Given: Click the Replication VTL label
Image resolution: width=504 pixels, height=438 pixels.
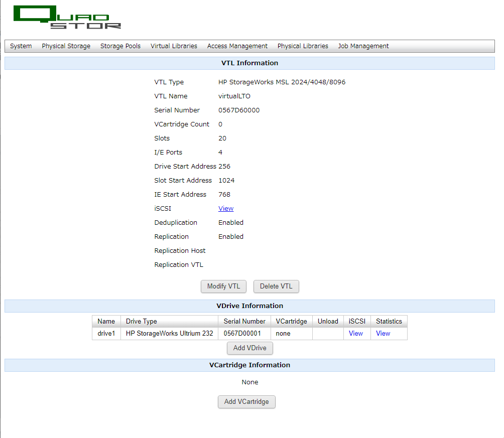Looking at the screenshot, I should [x=179, y=265].
